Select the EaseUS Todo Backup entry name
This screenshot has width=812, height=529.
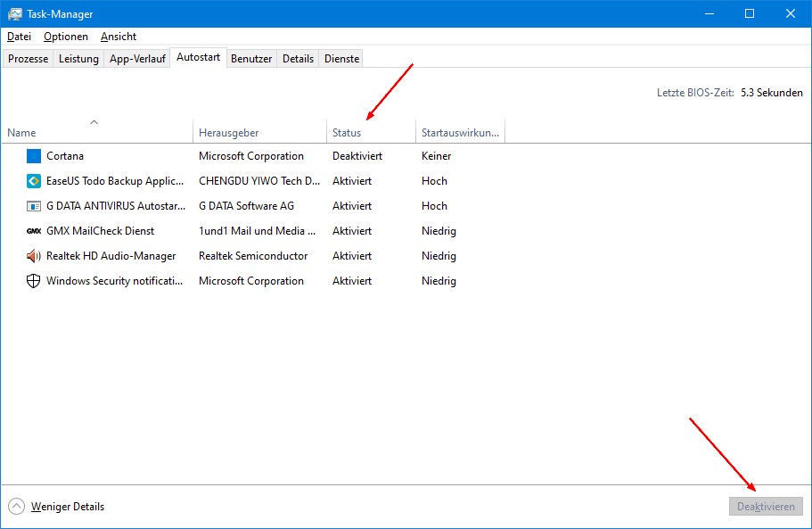click(115, 181)
